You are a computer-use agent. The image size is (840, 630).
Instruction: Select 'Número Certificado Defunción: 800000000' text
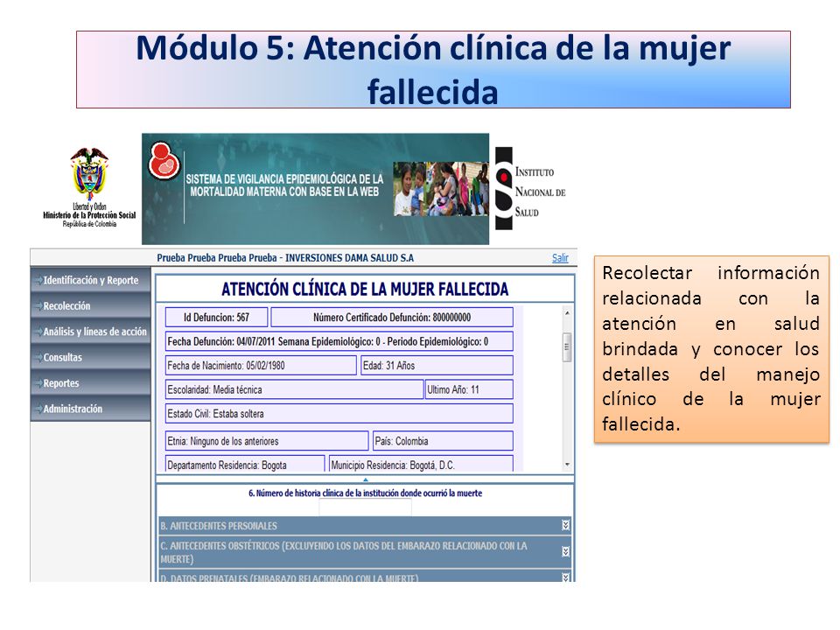tap(392, 317)
